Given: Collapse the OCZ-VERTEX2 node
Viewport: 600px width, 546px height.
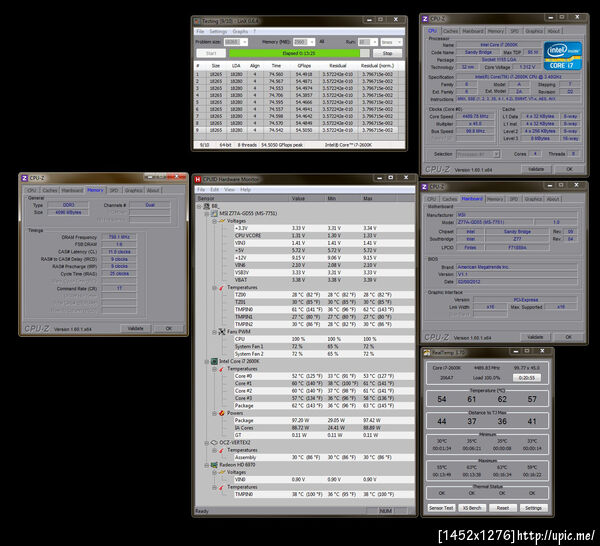Looking at the screenshot, I should [x=207, y=443].
